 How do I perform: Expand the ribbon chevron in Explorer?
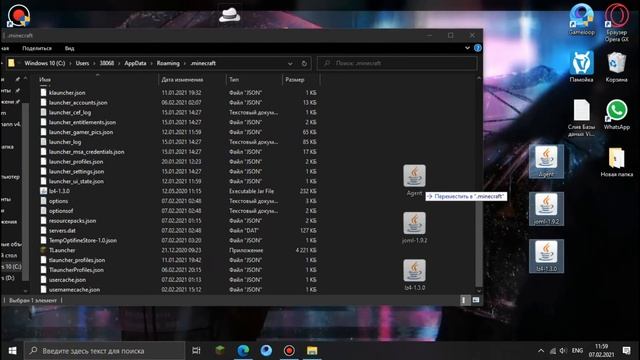467,48
